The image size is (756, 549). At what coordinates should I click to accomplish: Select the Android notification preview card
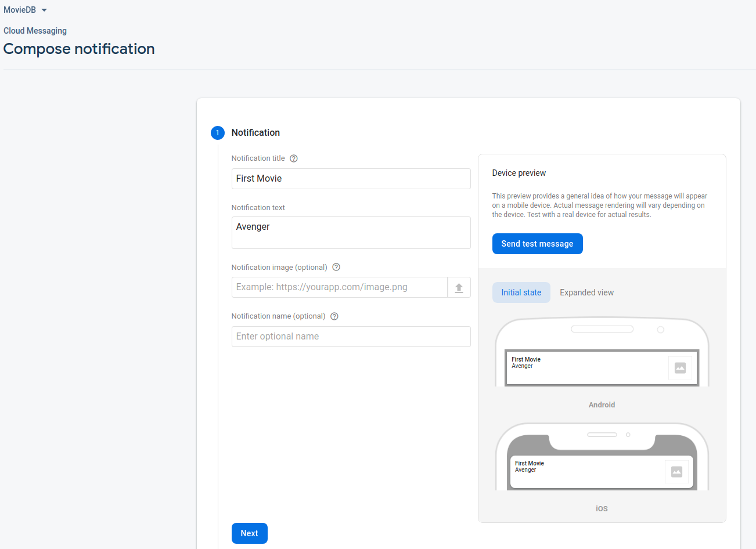[586, 367]
